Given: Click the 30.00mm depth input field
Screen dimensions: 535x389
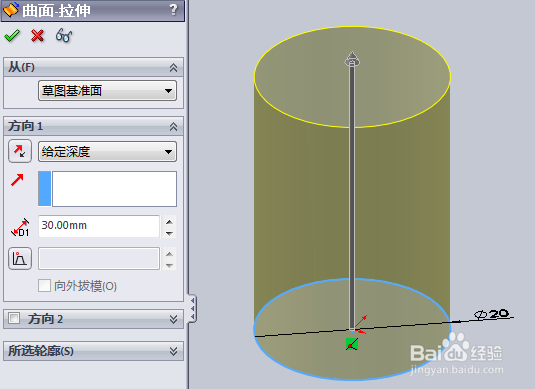Looking at the screenshot, I should pos(99,226).
